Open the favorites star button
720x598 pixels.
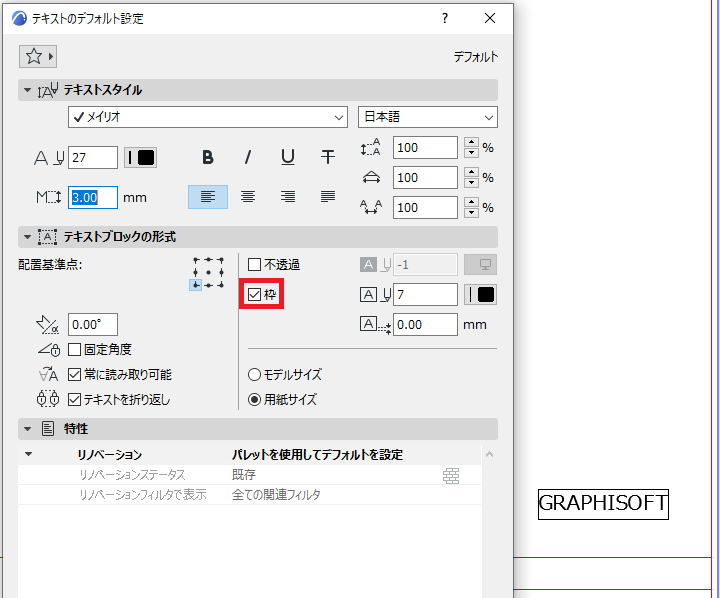click(38, 56)
